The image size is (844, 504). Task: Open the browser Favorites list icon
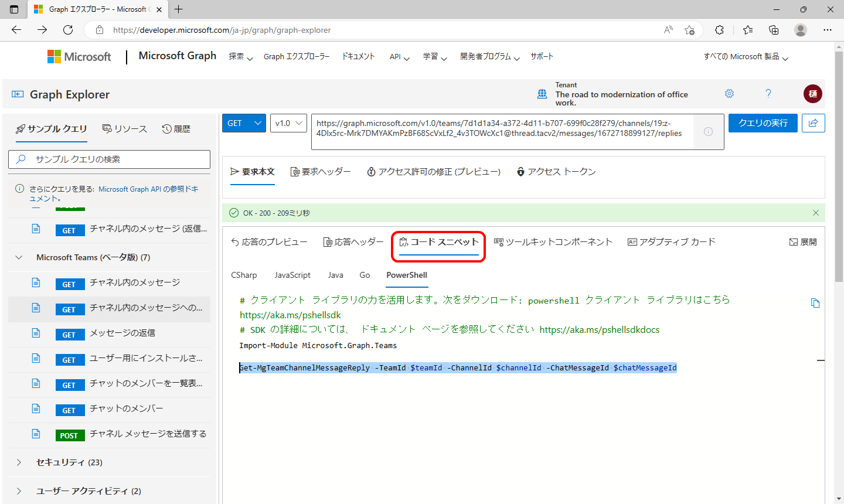748,30
